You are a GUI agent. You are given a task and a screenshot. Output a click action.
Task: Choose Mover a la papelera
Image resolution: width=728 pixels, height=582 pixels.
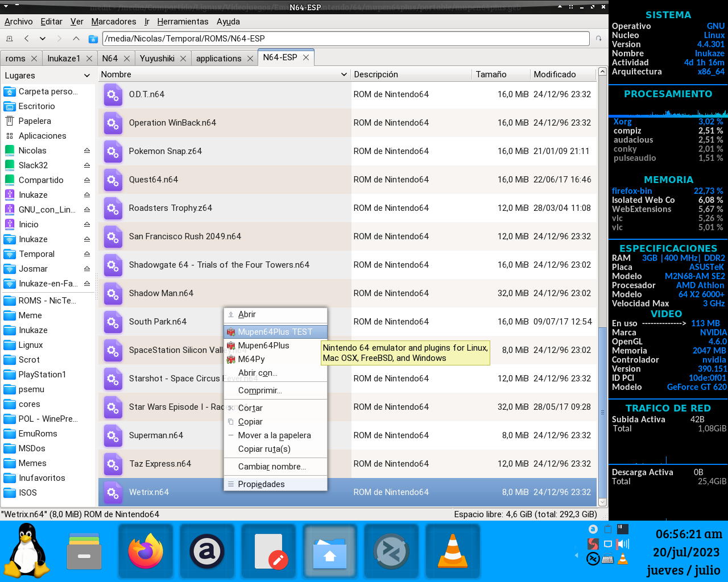(275, 435)
